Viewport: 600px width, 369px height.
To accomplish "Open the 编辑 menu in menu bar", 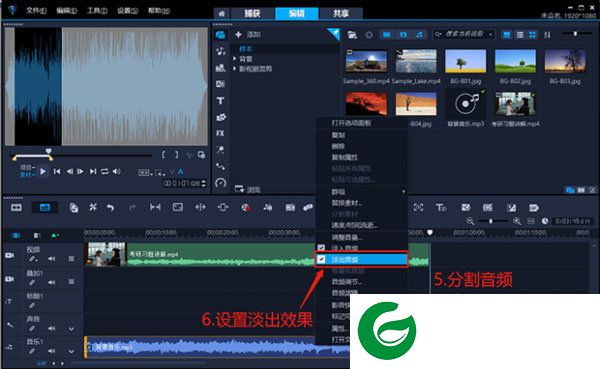I will (x=67, y=10).
